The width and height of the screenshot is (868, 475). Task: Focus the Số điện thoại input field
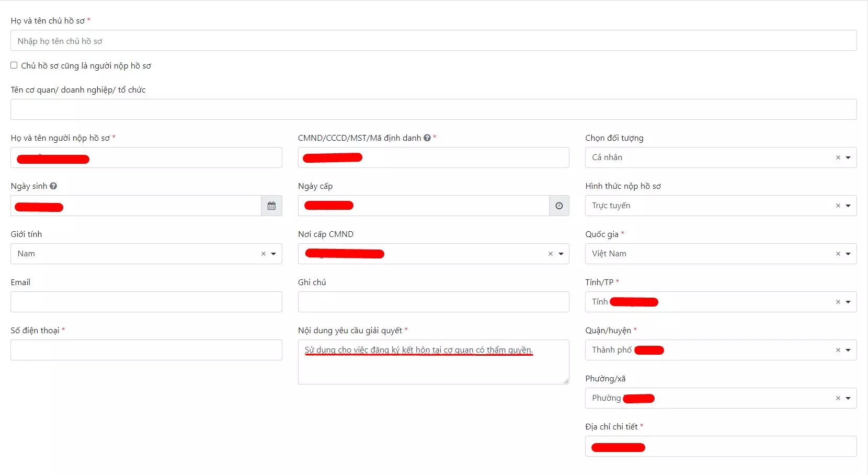tap(146, 350)
